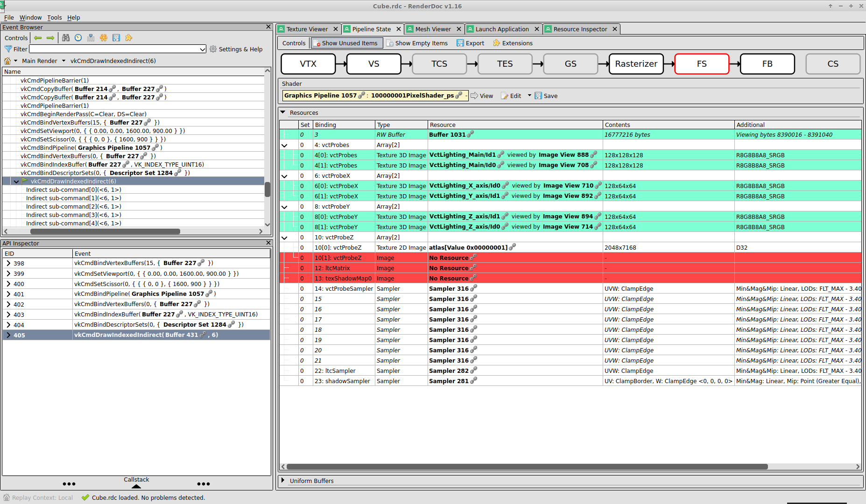866x504 pixels.
Task: Click the bookmark asterisk icon in Event Browser
Action: coord(104,38)
